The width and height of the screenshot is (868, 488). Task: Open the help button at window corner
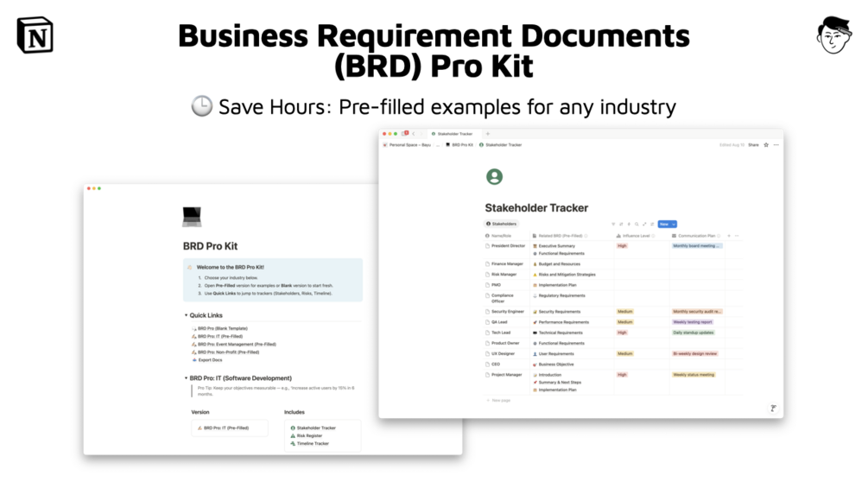pos(773,409)
